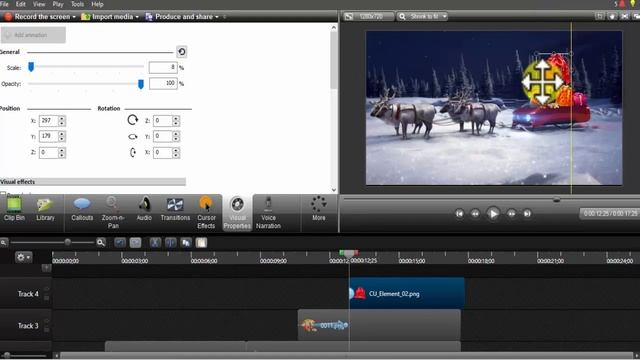Open the File menu
Screen dimensions: 640x360
[x=4, y=4]
